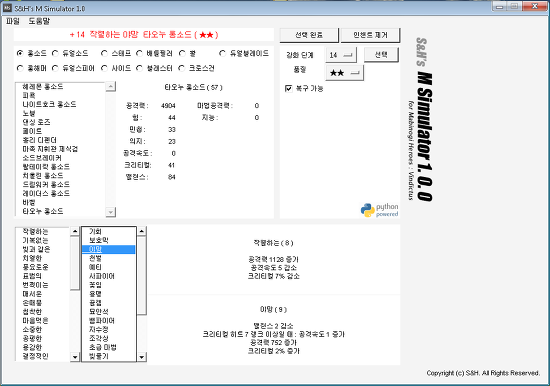
Task: Select the 듀얼블레이드 radio button
Action: pyautogui.click(x=222, y=53)
